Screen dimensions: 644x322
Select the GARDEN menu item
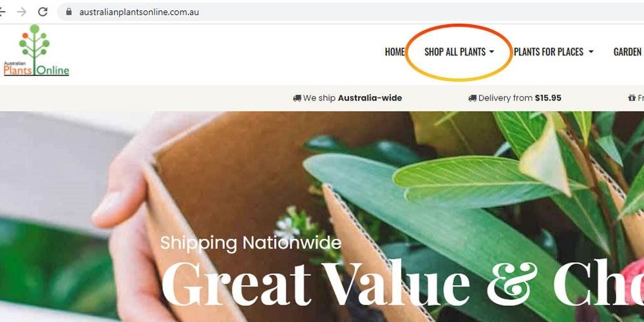coord(627,52)
